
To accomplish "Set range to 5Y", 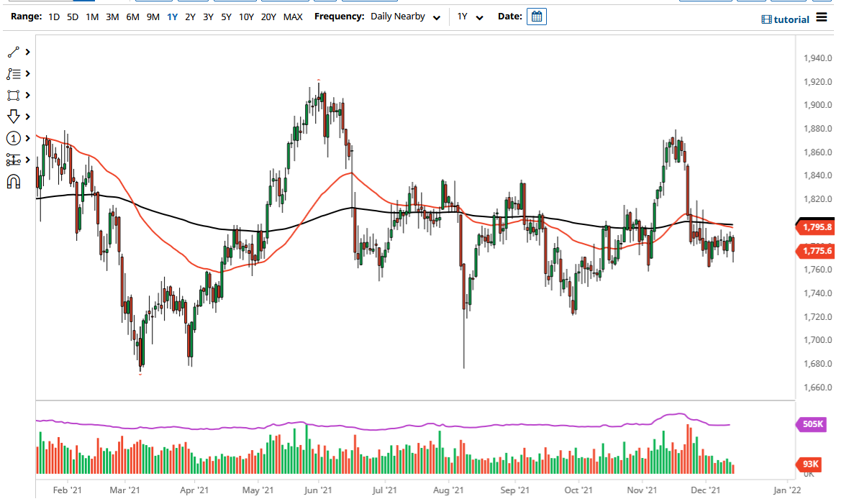I will [226, 17].
